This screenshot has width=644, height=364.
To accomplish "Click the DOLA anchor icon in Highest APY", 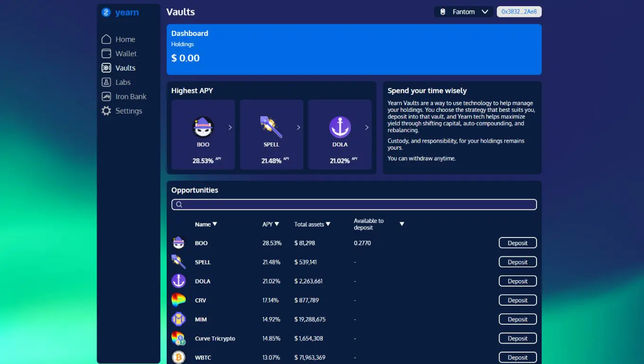I will pos(340,127).
